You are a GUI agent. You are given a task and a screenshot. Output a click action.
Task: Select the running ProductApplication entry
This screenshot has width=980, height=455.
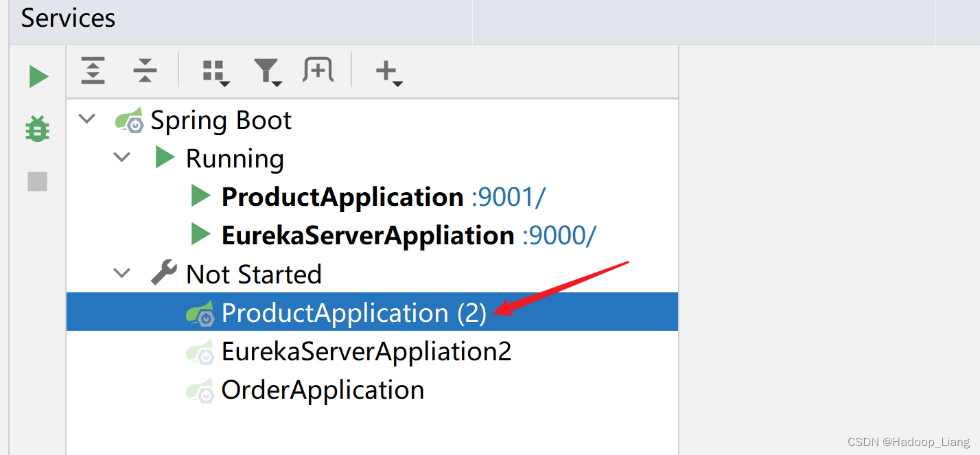pos(342,197)
